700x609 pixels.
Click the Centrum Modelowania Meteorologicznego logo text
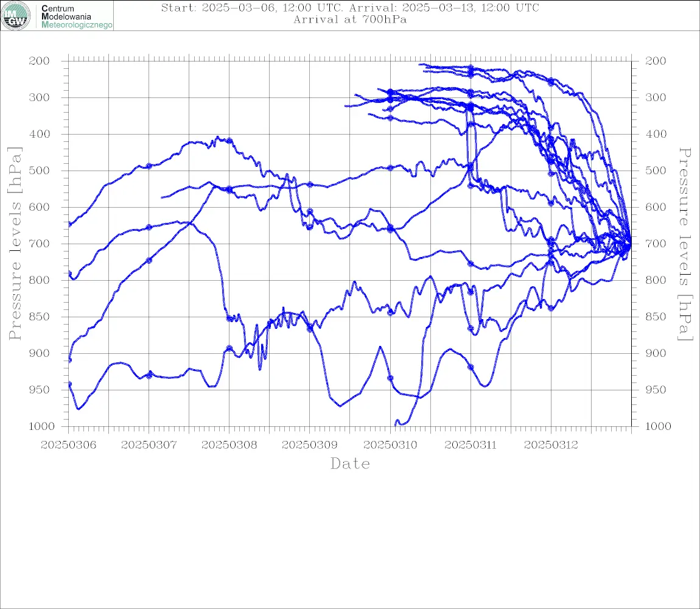[x=77, y=16]
